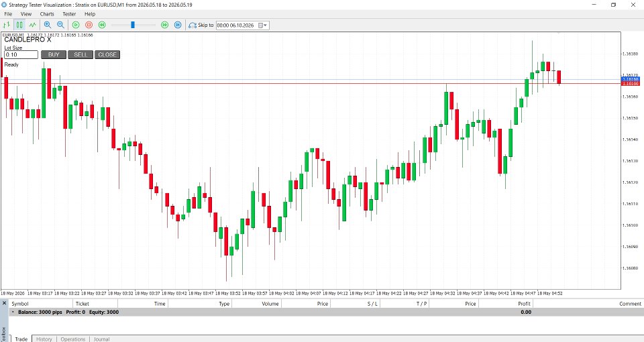Open the File menu
This screenshot has height=342, width=644.
tap(8, 14)
